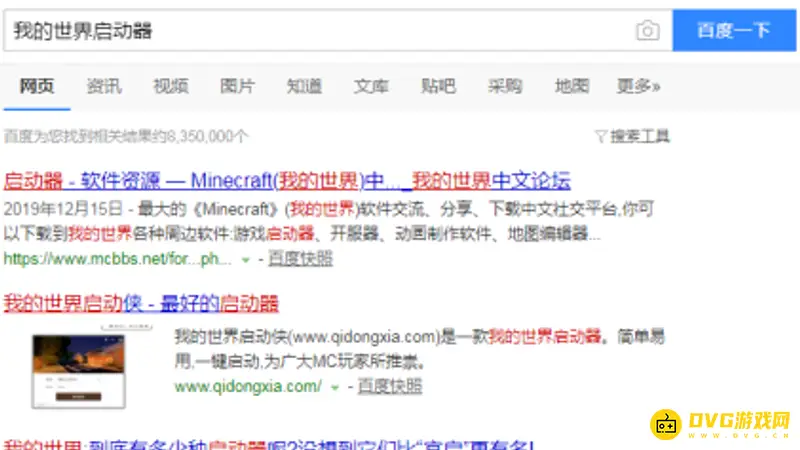The height and width of the screenshot is (450, 800).
Task: Focus the search box containing 我的世界启动器
Action: (320, 31)
